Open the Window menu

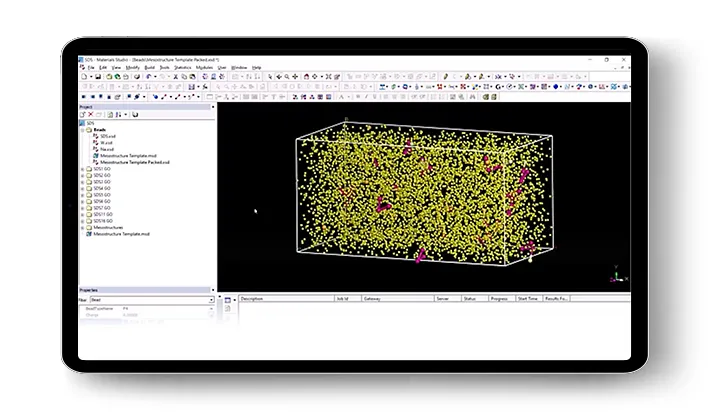tap(239, 68)
